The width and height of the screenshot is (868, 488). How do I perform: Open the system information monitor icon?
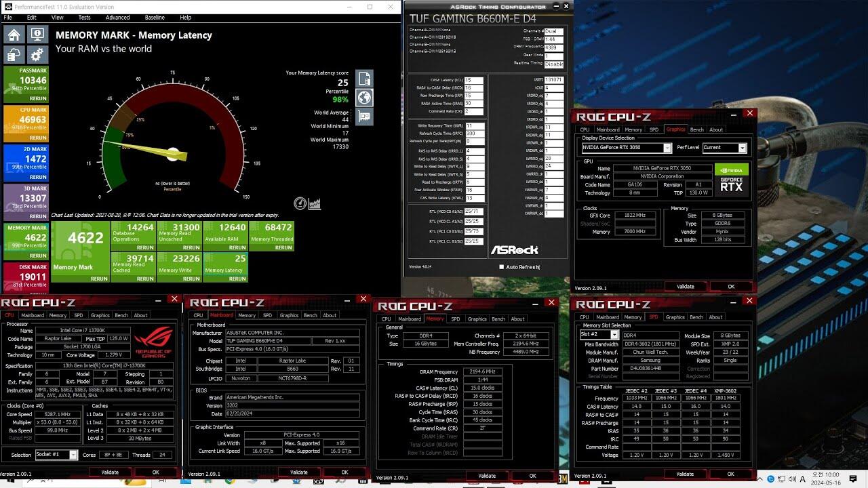coord(37,35)
